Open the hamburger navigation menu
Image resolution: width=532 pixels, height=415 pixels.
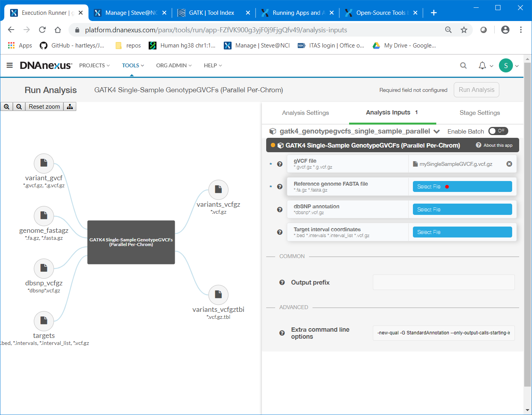[x=10, y=65]
